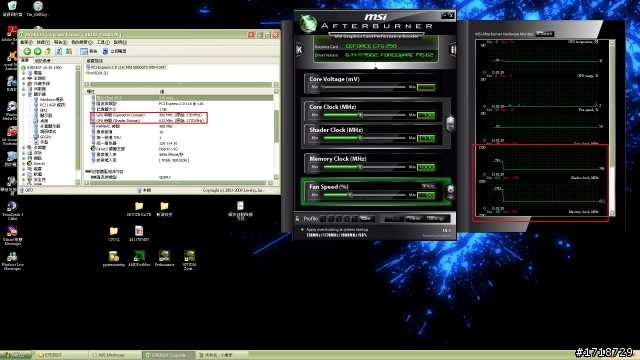Open the Favorites menu in EVEREST

(x=82, y=42)
